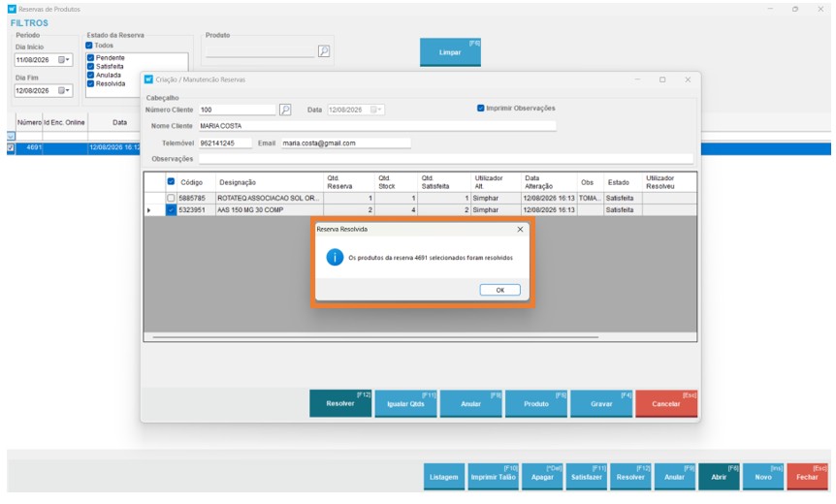This screenshot has width=836, height=504.
Task: Click the Abrir button
Action: [x=719, y=476]
